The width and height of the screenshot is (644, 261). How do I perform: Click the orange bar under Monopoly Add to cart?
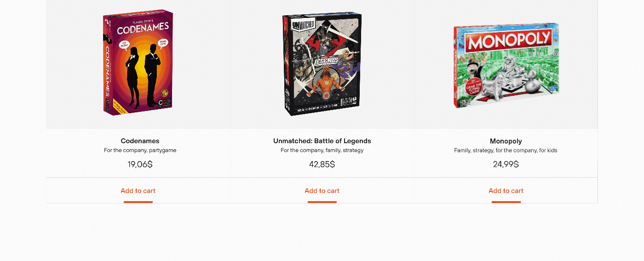[x=506, y=202]
